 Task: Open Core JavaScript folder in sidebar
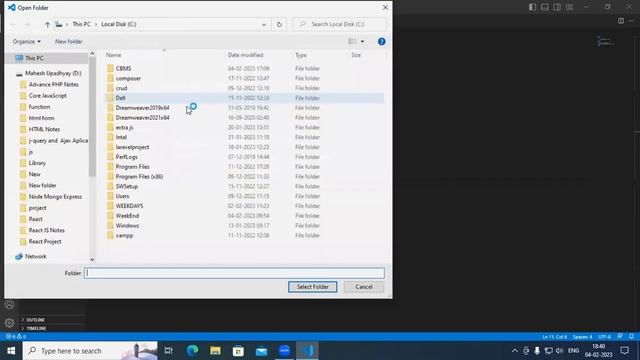click(x=47, y=96)
